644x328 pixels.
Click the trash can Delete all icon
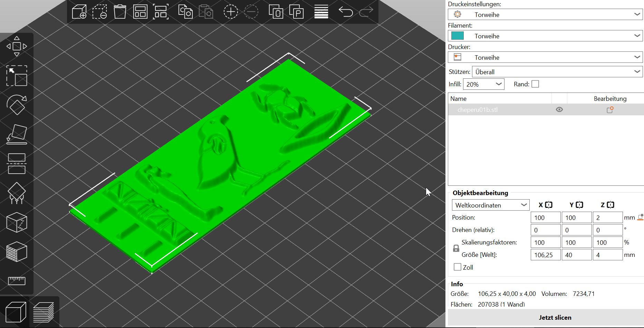(x=120, y=12)
